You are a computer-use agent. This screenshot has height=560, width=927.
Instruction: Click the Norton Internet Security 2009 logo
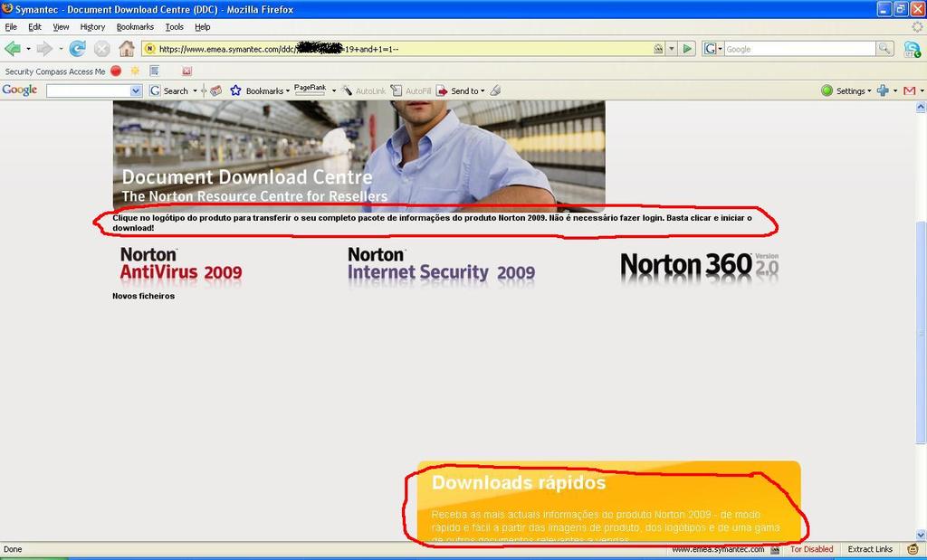coord(441,264)
